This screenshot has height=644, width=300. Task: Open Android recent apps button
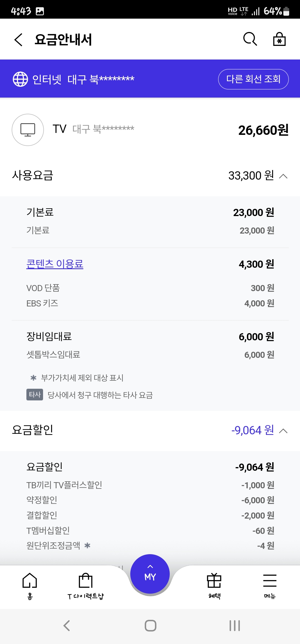(234, 626)
